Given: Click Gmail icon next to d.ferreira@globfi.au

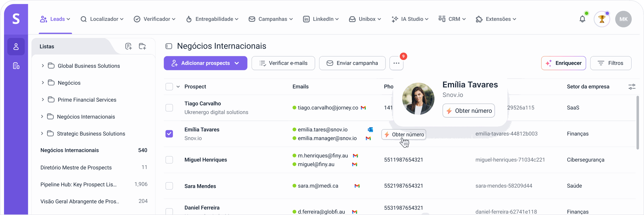Looking at the screenshot, I should coord(355,212).
